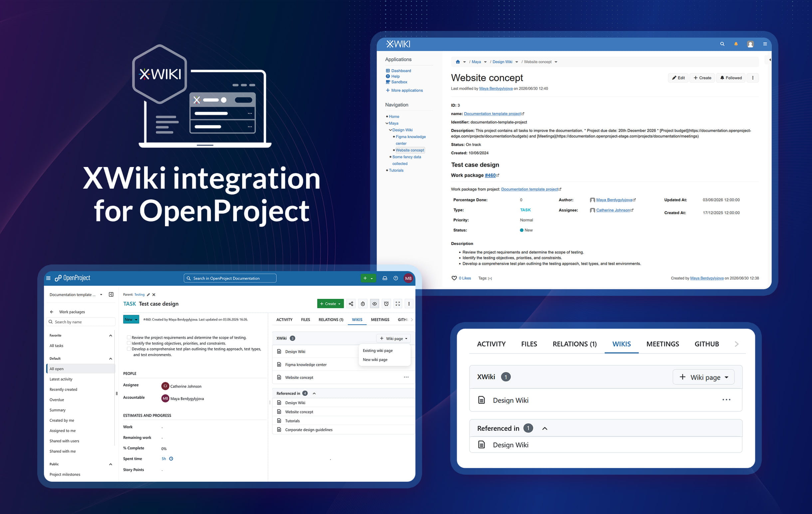Open the Testing parent link
Image resolution: width=812 pixels, height=514 pixels.
139,294
